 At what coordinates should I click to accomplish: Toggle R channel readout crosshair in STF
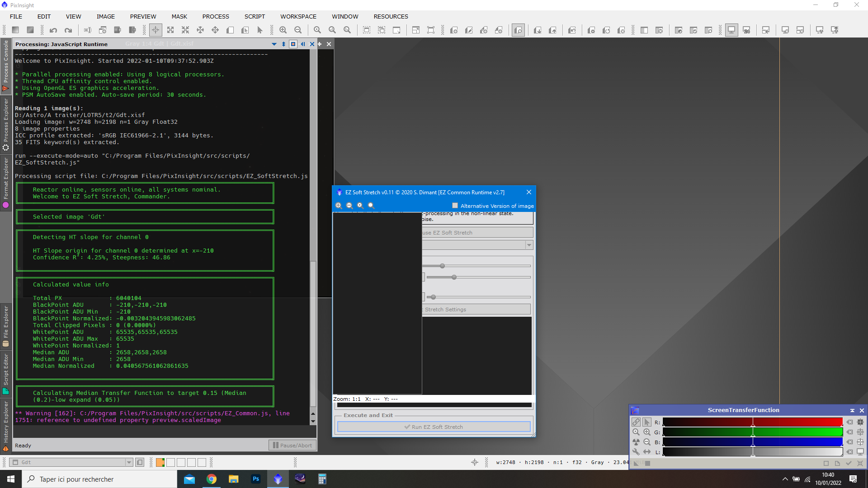860,422
